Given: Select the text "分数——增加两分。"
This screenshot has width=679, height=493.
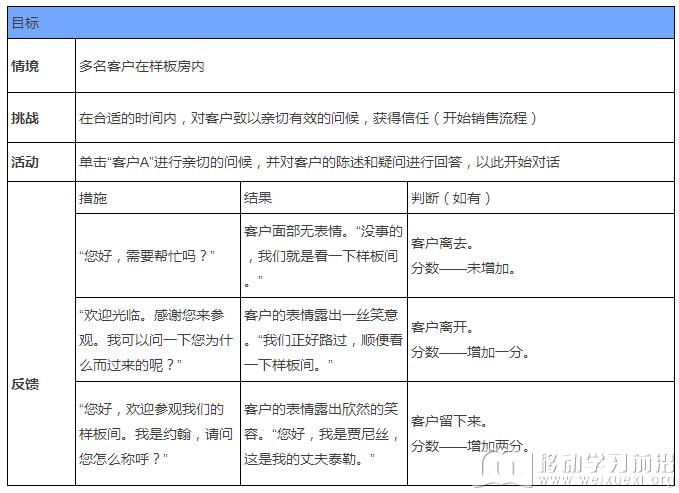Looking at the screenshot, I should point(470,446).
